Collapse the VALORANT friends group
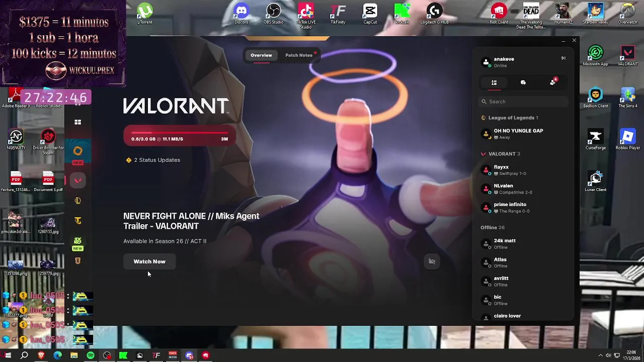The width and height of the screenshot is (644, 362). pos(501,154)
